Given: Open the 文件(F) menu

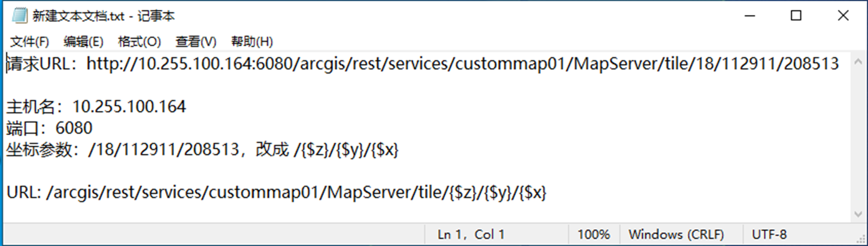Looking at the screenshot, I should point(30,42).
